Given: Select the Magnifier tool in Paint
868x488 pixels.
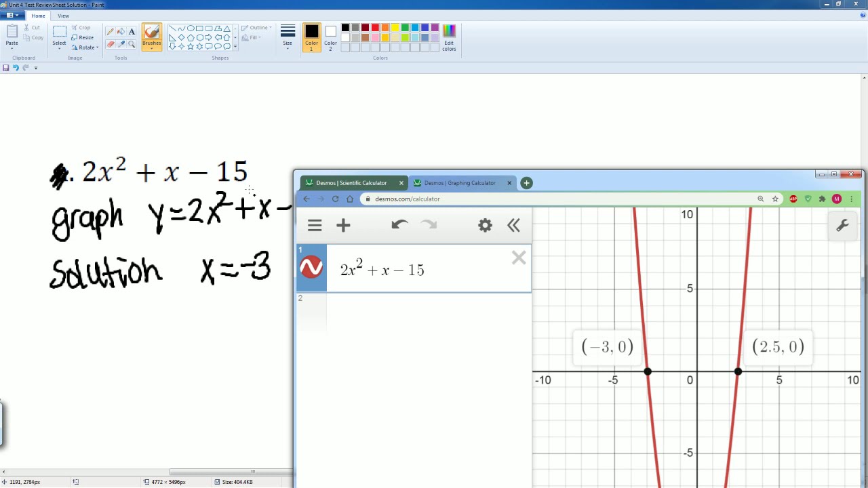Looking at the screenshot, I should point(132,44).
